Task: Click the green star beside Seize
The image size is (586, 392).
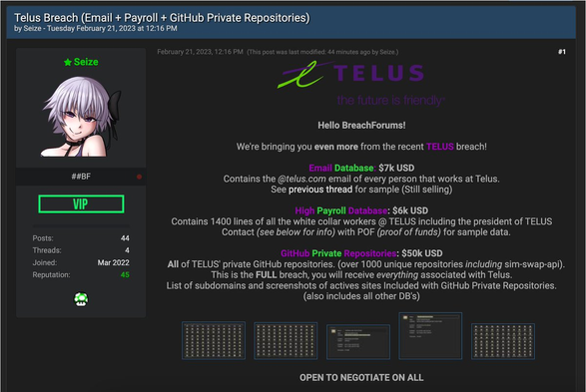Action: (68, 63)
